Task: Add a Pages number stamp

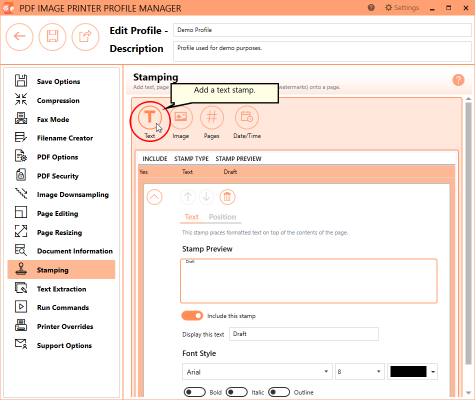Action: click(212, 117)
